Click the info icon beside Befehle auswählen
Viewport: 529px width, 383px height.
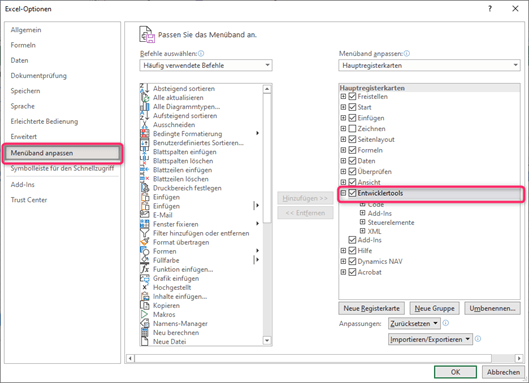point(201,53)
